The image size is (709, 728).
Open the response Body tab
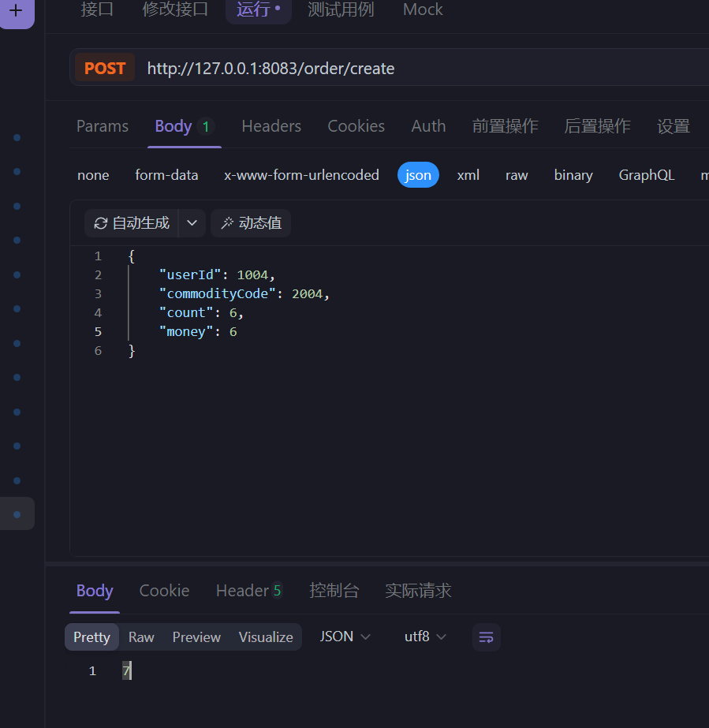(x=95, y=591)
